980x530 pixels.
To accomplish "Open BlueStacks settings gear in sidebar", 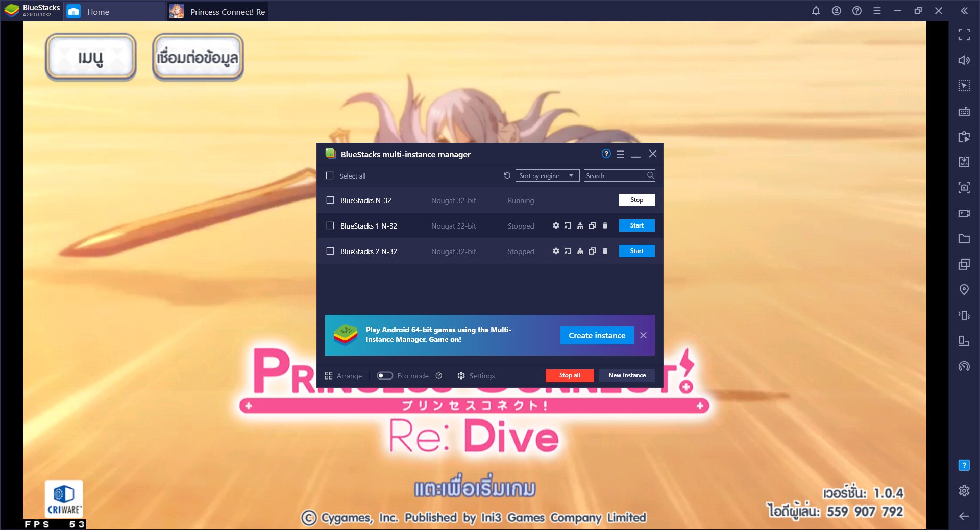I will (964, 491).
